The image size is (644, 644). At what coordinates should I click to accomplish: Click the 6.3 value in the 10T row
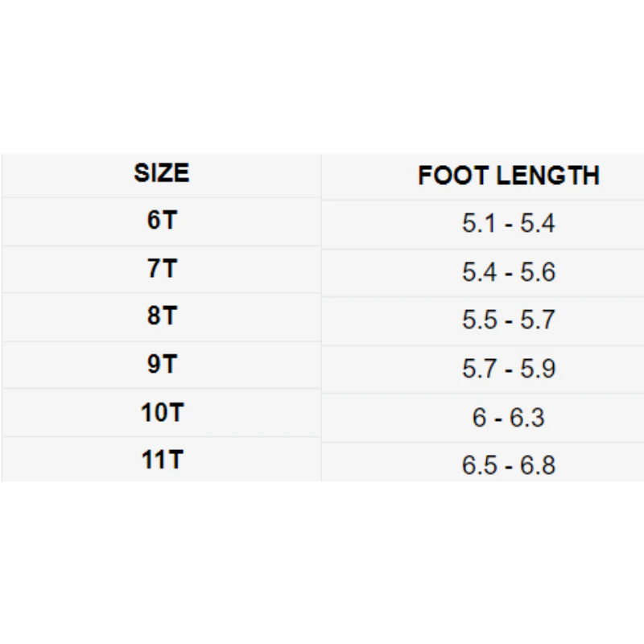tap(528, 418)
